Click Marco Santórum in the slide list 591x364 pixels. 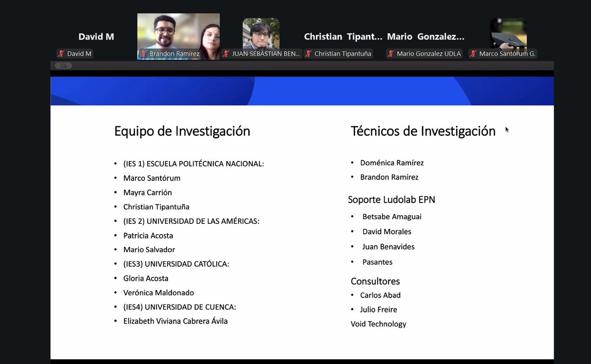click(152, 178)
